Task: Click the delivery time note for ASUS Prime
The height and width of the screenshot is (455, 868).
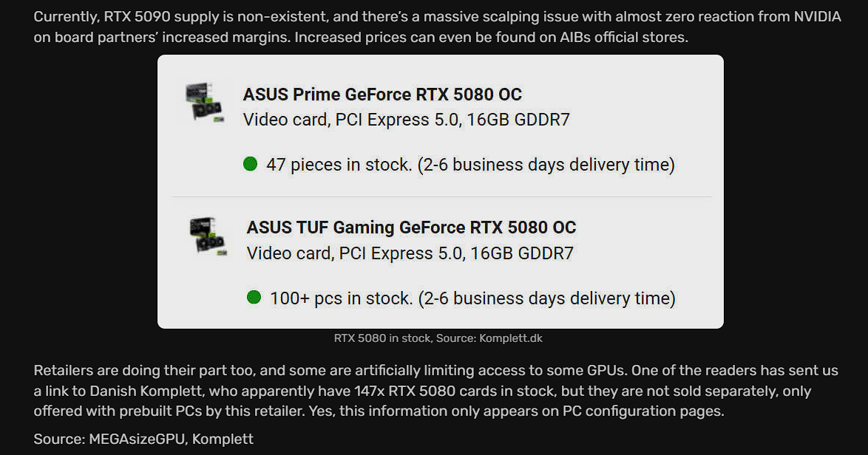Action: point(546,164)
